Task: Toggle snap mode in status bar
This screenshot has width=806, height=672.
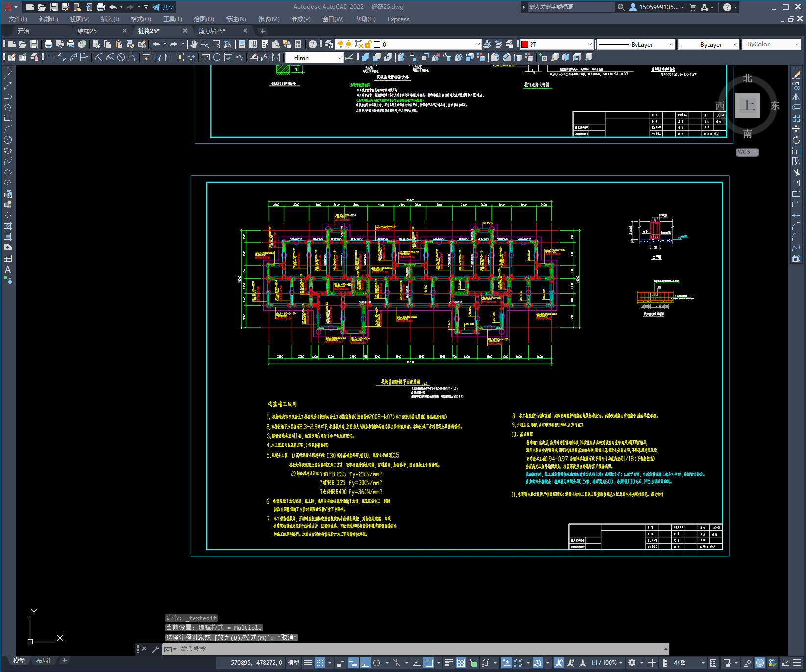Action: coord(320,663)
